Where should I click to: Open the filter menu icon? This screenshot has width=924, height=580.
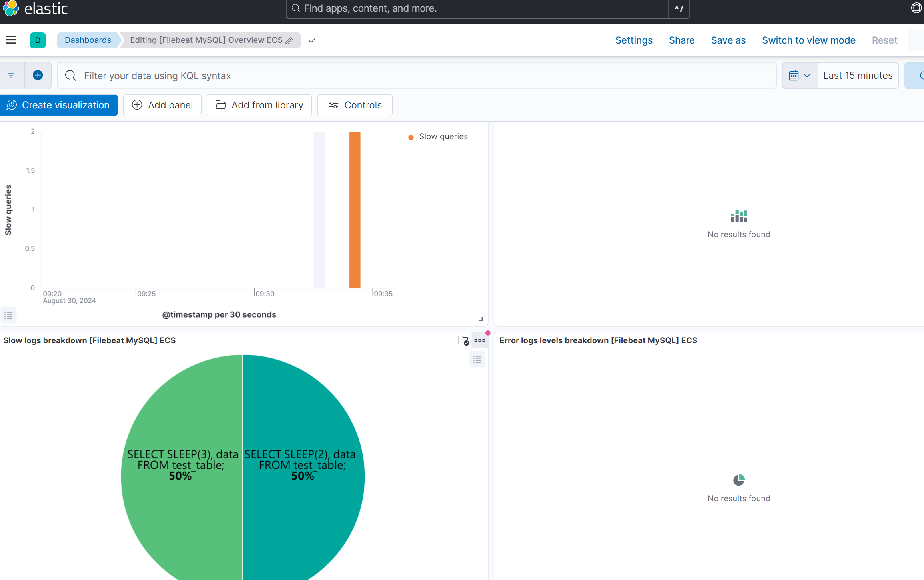(11, 76)
